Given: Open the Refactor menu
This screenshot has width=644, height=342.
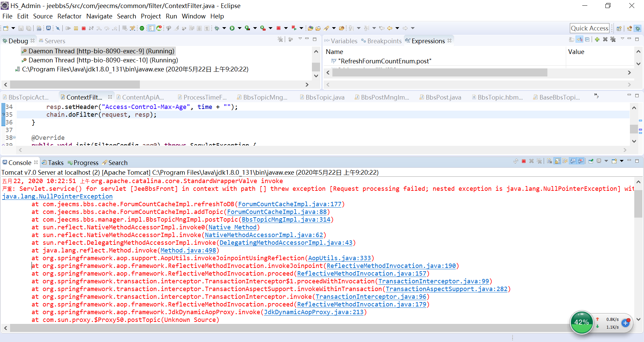Looking at the screenshot, I should click(69, 16).
